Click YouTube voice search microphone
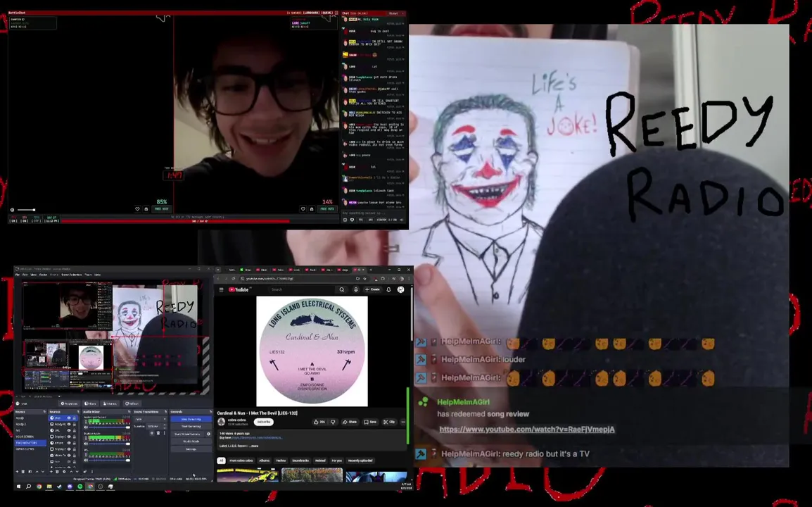 pyautogui.click(x=356, y=290)
